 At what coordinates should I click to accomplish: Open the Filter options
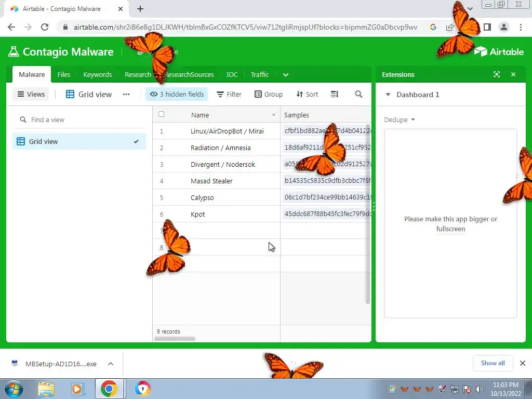[x=229, y=94]
